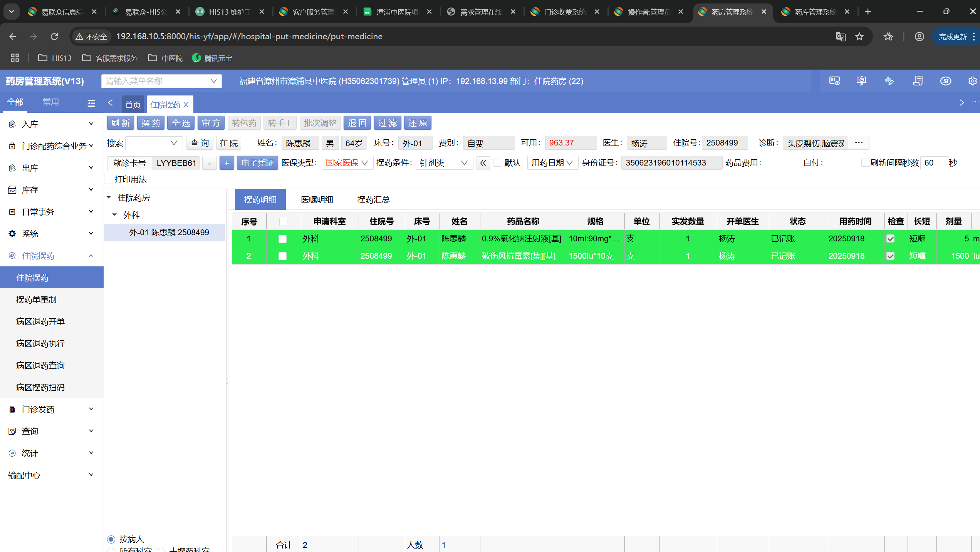The height and width of the screenshot is (552, 980).
Task: Open the browser translate page icon
Action: pos(841,36)
